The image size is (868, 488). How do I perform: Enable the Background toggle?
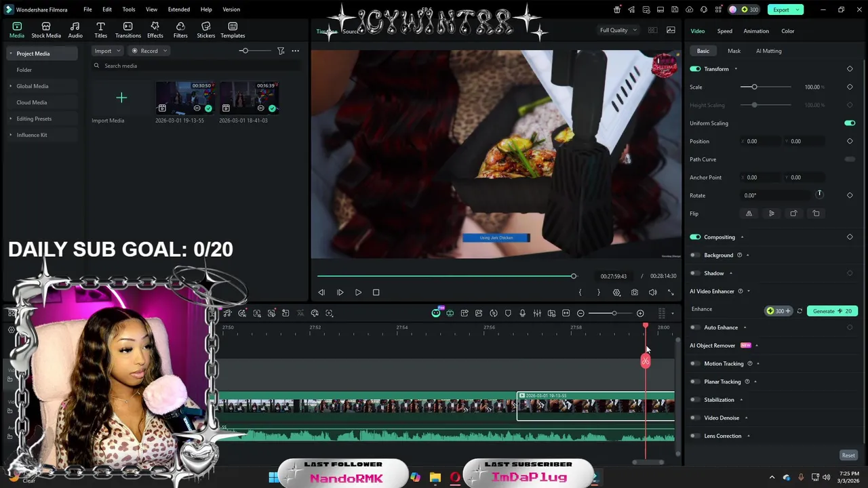coord(695,256)
